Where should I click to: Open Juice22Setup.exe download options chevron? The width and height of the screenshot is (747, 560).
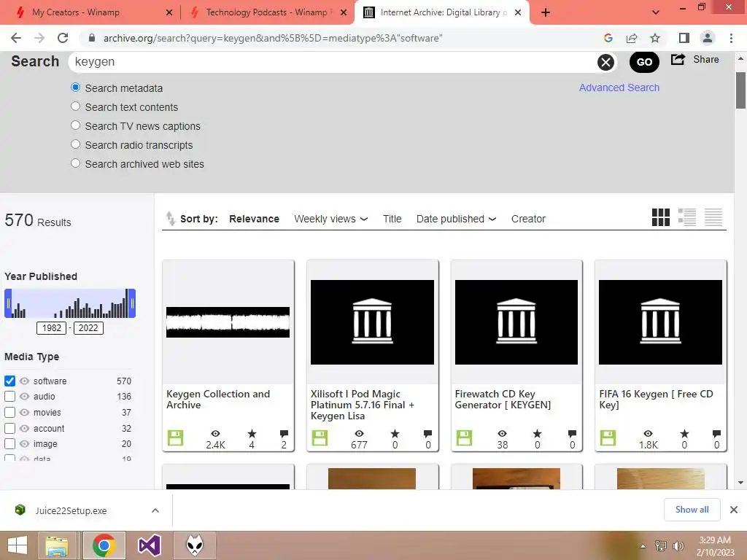click(155, 510)
